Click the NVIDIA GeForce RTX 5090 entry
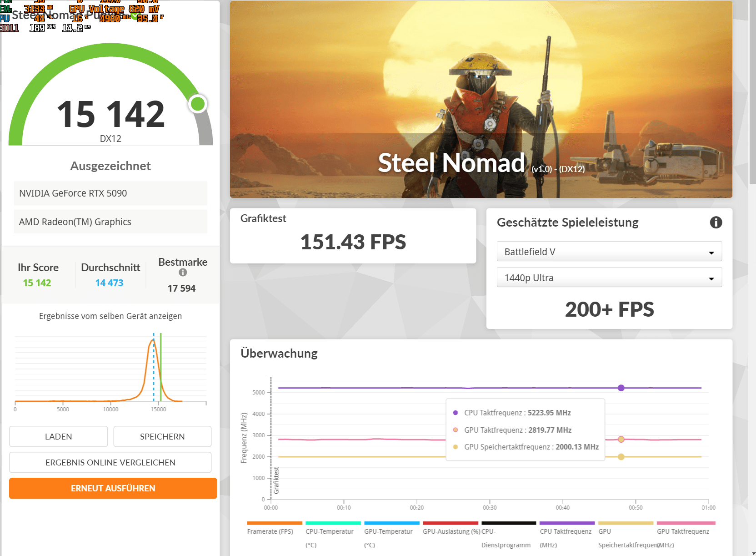Screen dimensions: 756x556 (110, 193)
